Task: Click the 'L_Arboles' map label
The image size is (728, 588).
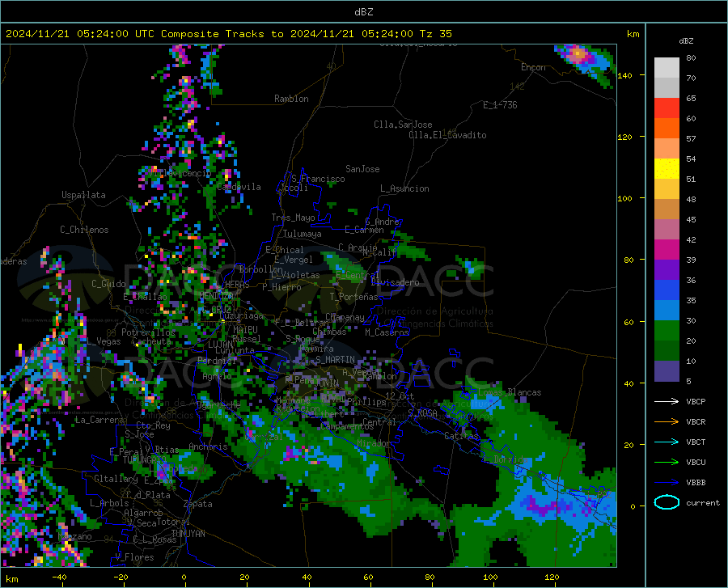Action: point(109,503)
